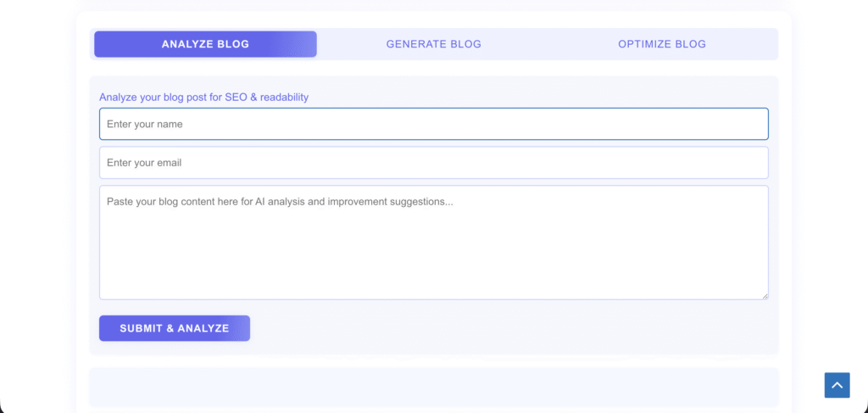Select the Analyze Blog tab
The image size is (868, 413).
point(205,44)
